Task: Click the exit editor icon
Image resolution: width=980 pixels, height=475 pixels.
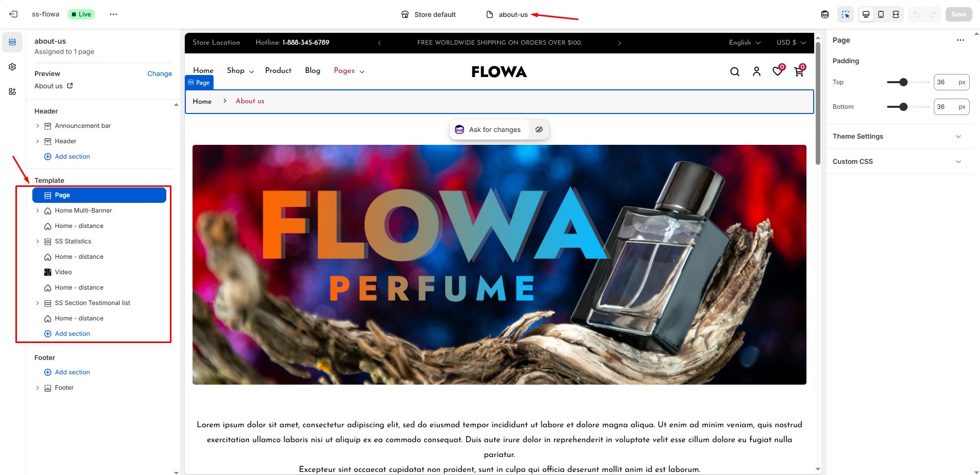Action: tap(13, 14)
